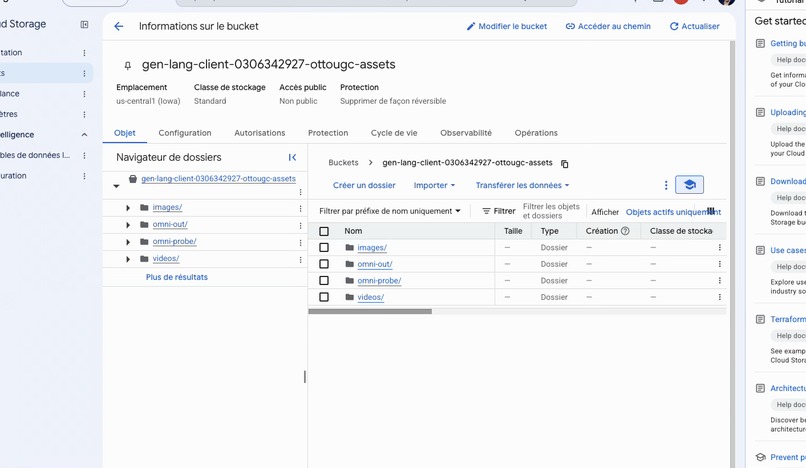806x468 pixels.
Task: Open column display options icon
Action: pyautogui.click(x=711, y=211)
